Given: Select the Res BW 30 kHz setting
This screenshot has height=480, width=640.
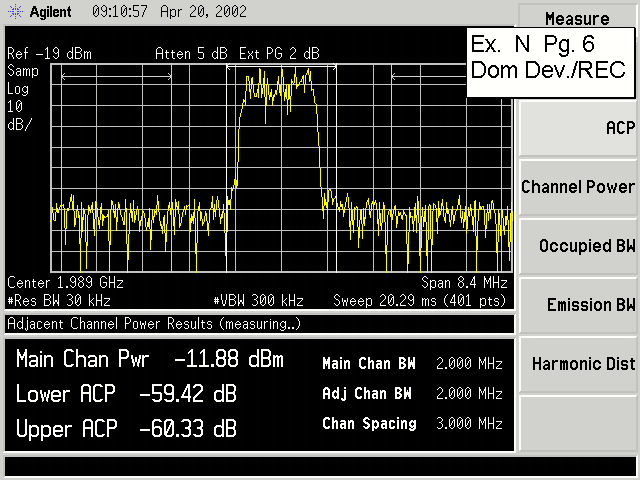Looking at the screenshot, I should pyautogui.click(x=59, y=300).
